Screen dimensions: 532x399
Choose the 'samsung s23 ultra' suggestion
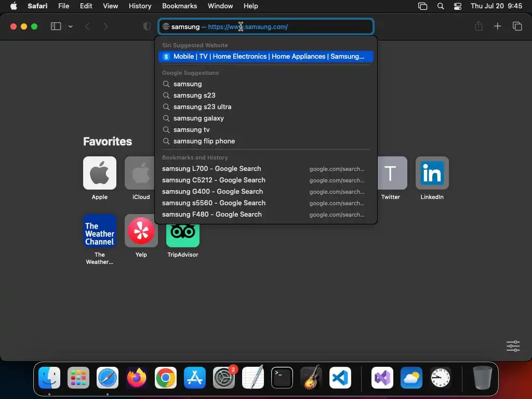[x=266, y=107]
